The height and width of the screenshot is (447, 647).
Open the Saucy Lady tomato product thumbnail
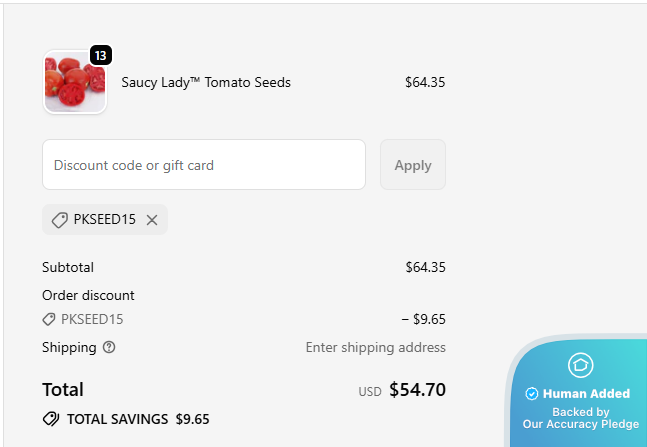74,83
